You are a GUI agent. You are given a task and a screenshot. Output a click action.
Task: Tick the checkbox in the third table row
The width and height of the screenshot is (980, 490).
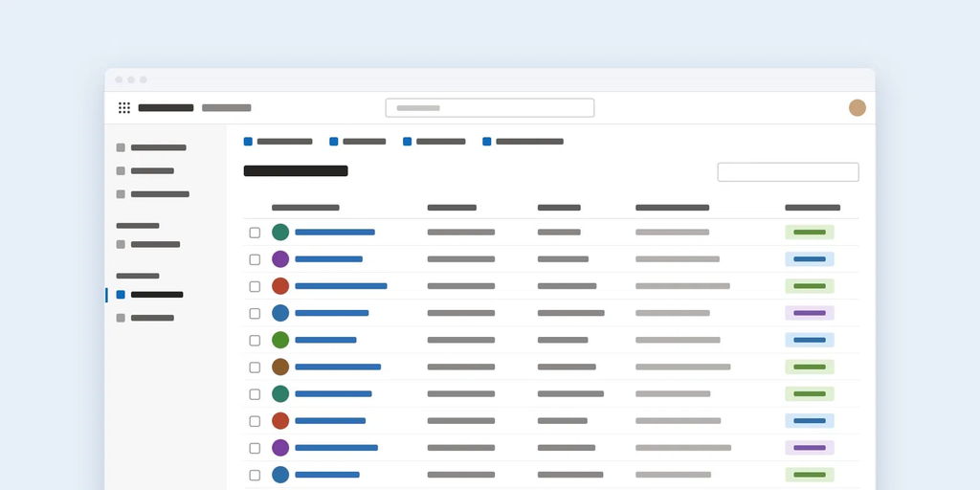(255, 286)
